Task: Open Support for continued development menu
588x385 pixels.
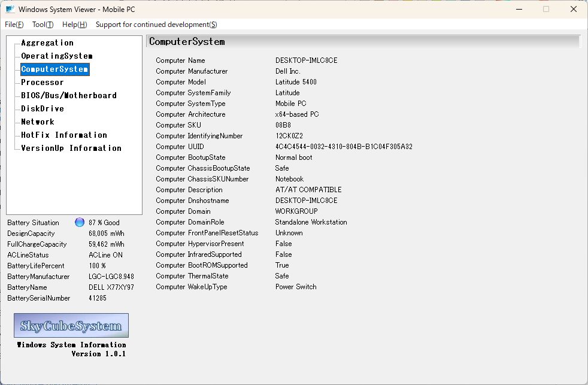Action: pyautogui.click(x=156, y=25)
